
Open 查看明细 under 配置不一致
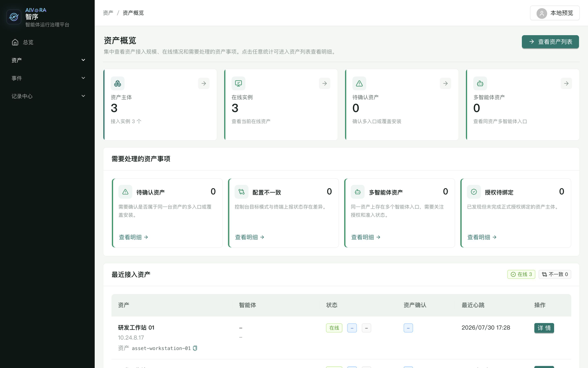click(250, 237)
